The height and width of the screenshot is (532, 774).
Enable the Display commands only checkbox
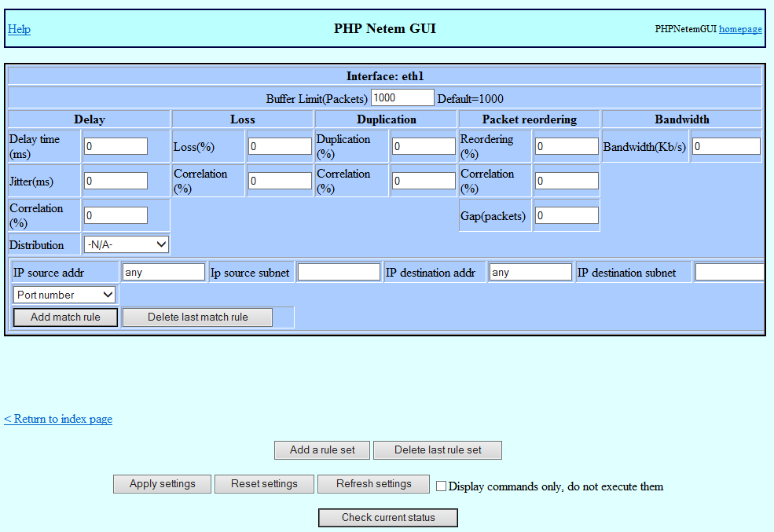click(x=441, y=486)
